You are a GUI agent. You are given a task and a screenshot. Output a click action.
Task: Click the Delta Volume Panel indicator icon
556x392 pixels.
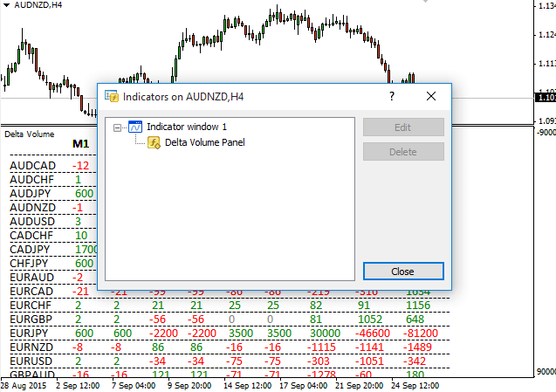(153, 141)
